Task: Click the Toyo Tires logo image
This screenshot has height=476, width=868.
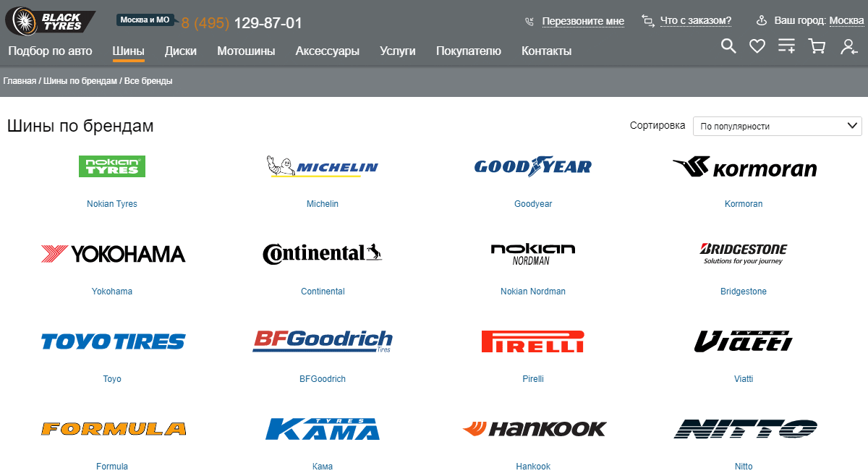Action: (113, 341)
